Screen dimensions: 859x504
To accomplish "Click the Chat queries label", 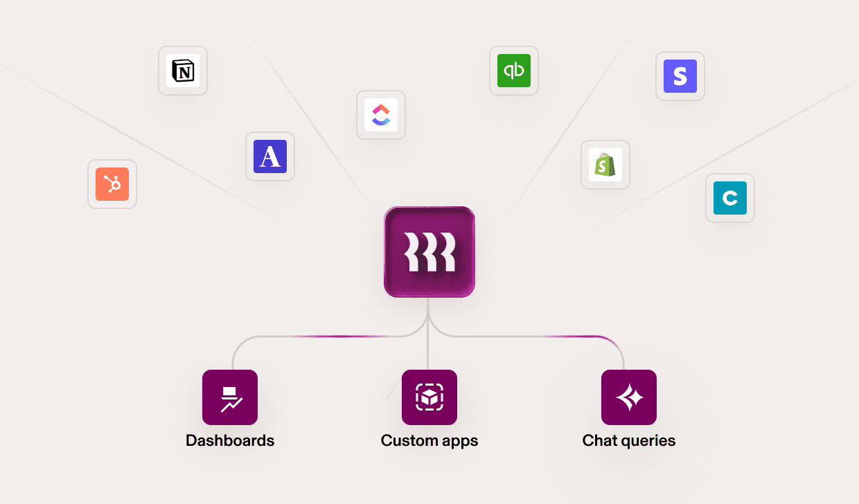I will tap(629, 441).
